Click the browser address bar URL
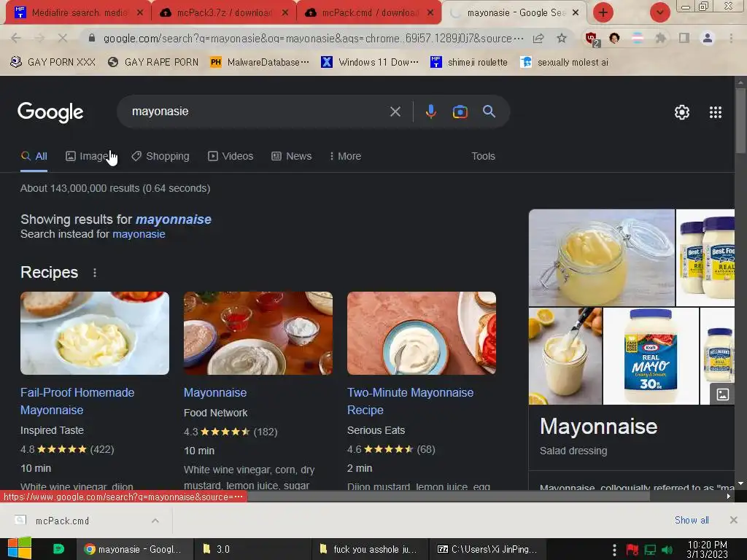This screenshot has height=560, width=747. tap(313, 38)
